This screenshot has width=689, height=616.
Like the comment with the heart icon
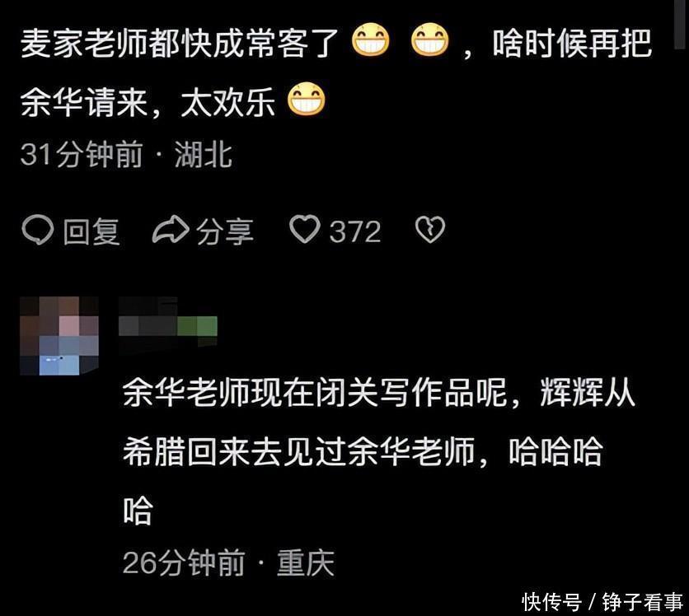coord(304,229)
